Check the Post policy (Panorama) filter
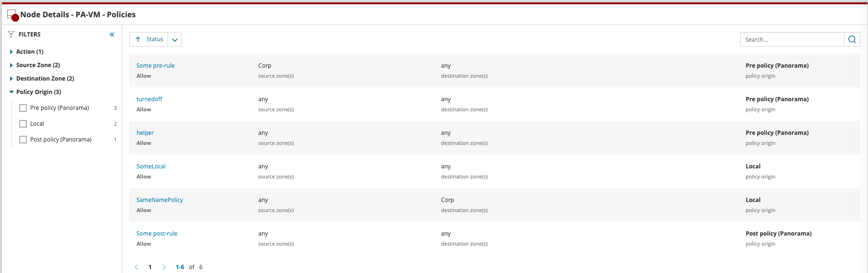 click(x=23, y=140)
